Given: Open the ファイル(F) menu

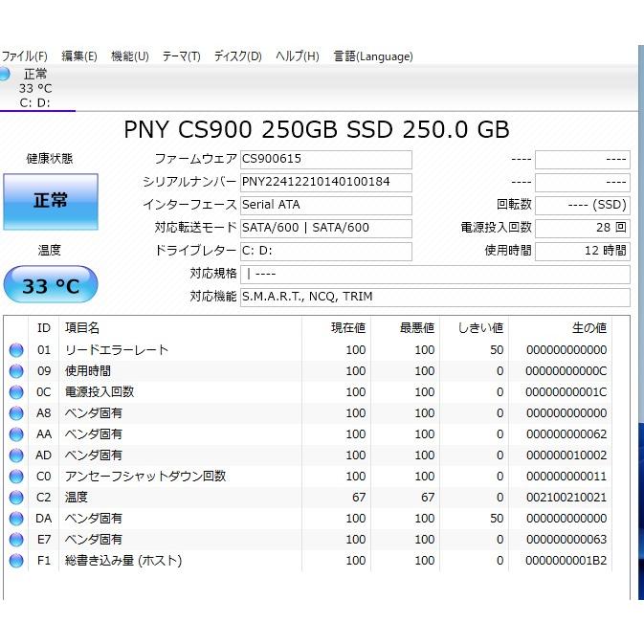Looking at the screenshot, I should coord(25,56).
